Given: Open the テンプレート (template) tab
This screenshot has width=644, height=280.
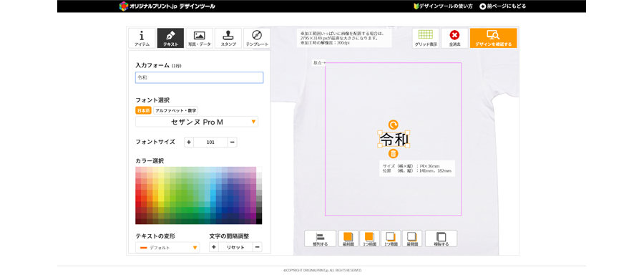Looking at the screenshot, I should pos(257,38).
